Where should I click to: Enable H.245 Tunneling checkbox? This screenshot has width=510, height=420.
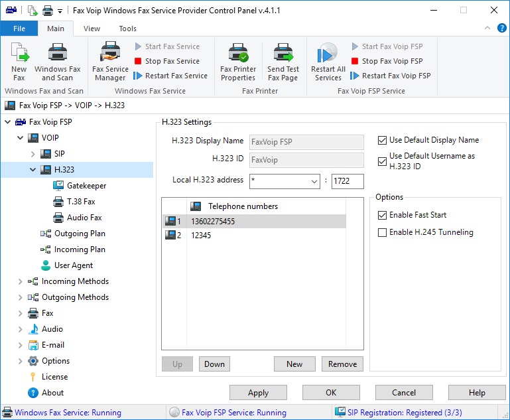pos(382,232)
